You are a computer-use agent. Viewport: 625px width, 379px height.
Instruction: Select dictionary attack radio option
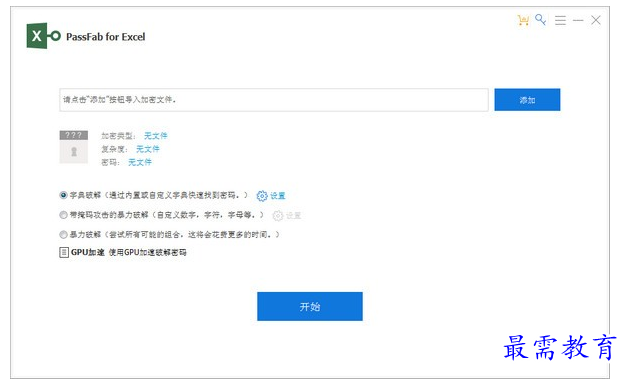point(63,195)
